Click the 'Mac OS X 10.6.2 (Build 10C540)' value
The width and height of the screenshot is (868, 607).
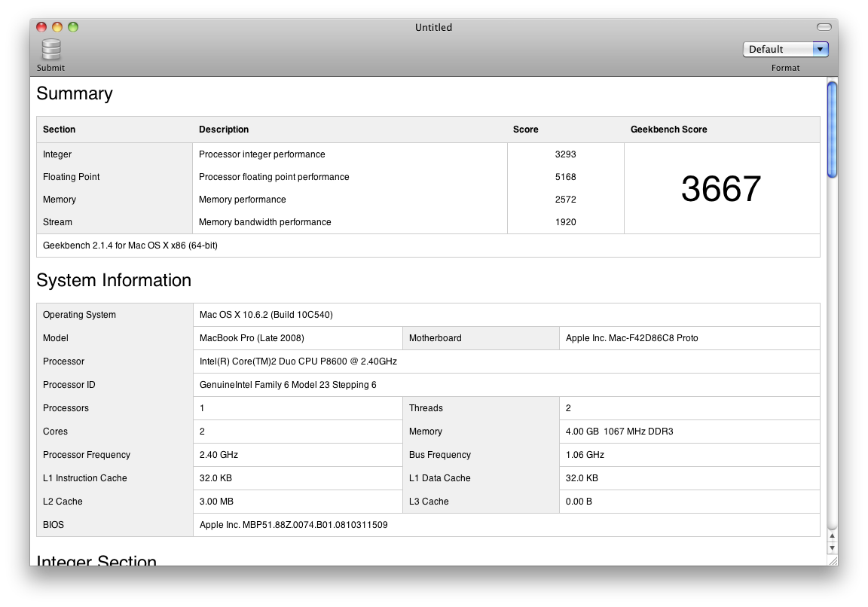(266, 315)
